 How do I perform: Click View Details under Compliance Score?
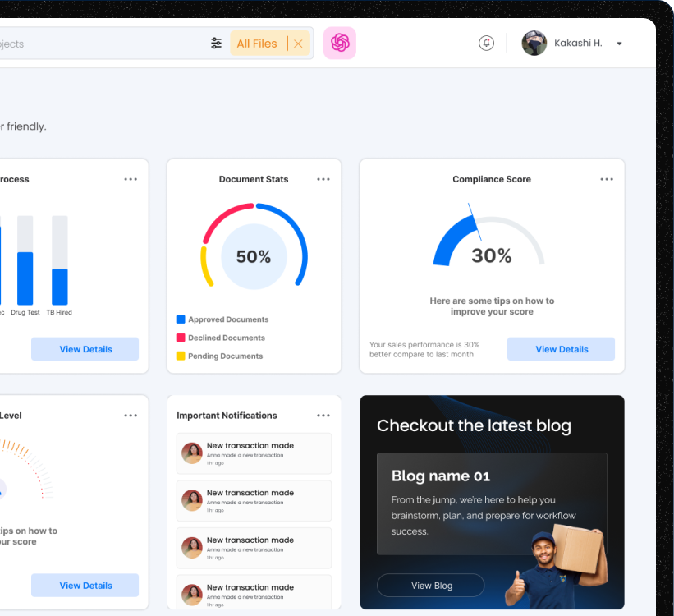[562, 349]
